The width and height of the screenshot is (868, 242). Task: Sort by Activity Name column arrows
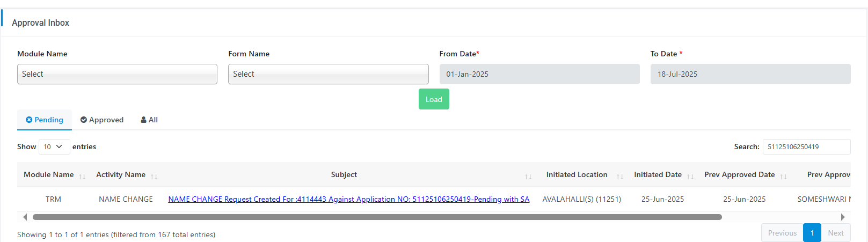[x=154, y=177]
